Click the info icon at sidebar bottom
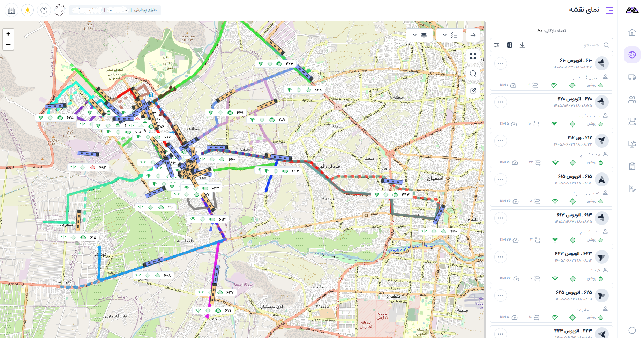Image resolution: width=644 pixels, height=338 pixels. point(632,330)
